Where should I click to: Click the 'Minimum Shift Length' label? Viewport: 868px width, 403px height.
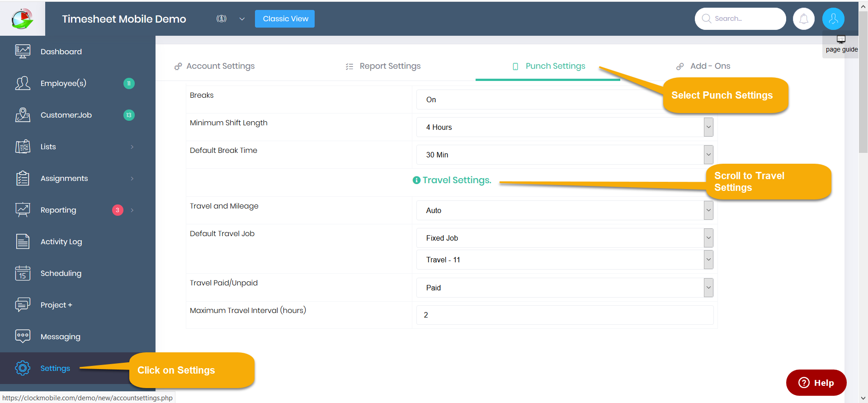click(x=228, y=123)
